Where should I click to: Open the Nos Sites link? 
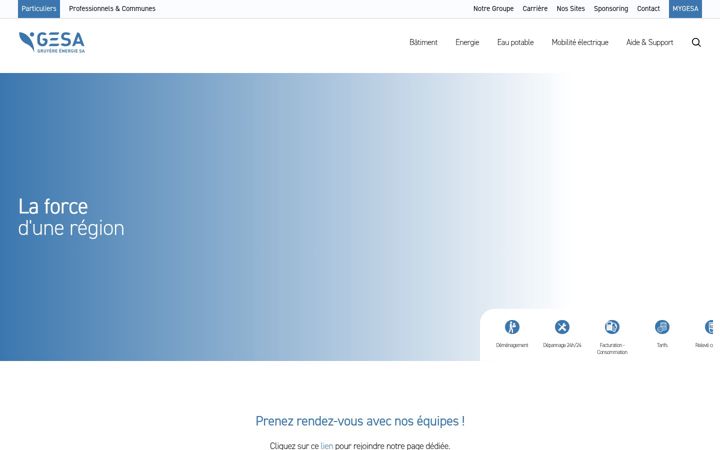[571, 9]
